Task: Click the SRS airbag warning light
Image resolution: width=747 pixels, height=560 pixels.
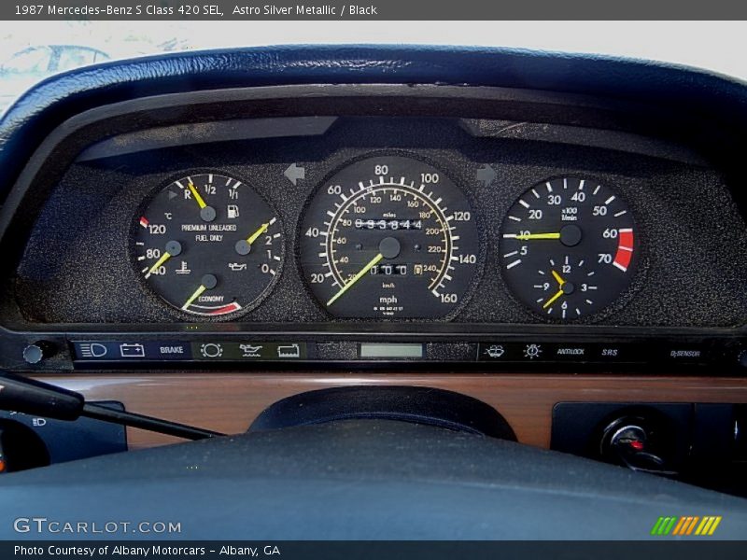Action: [610, 353]
